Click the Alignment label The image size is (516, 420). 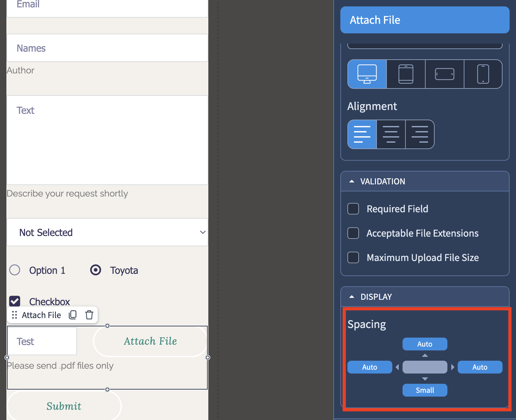(x=372, y=106)
